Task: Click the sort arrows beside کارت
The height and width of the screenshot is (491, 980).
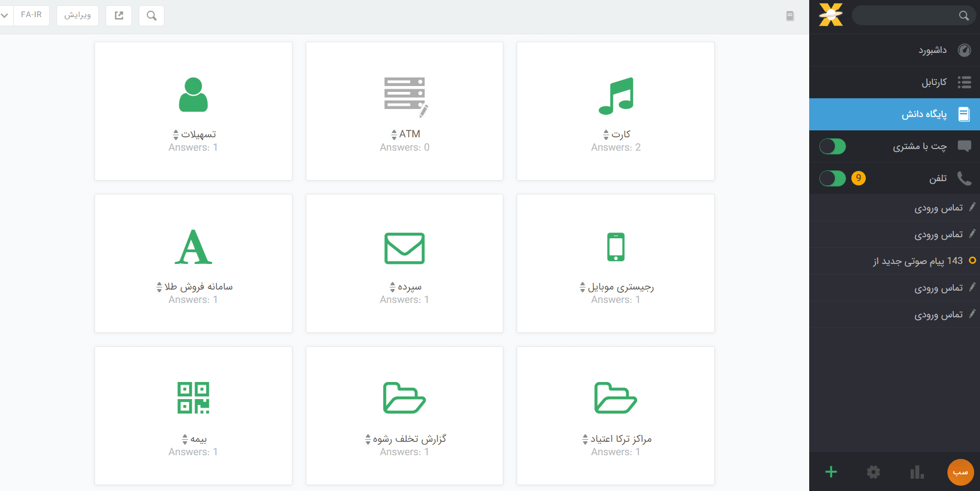Action: point(606,135)
